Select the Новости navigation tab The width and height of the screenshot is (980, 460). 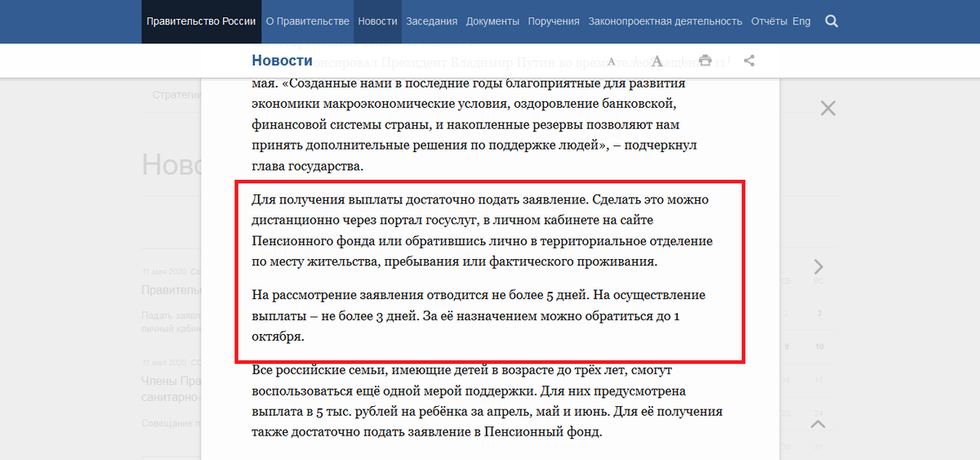(x=377, y=21)
